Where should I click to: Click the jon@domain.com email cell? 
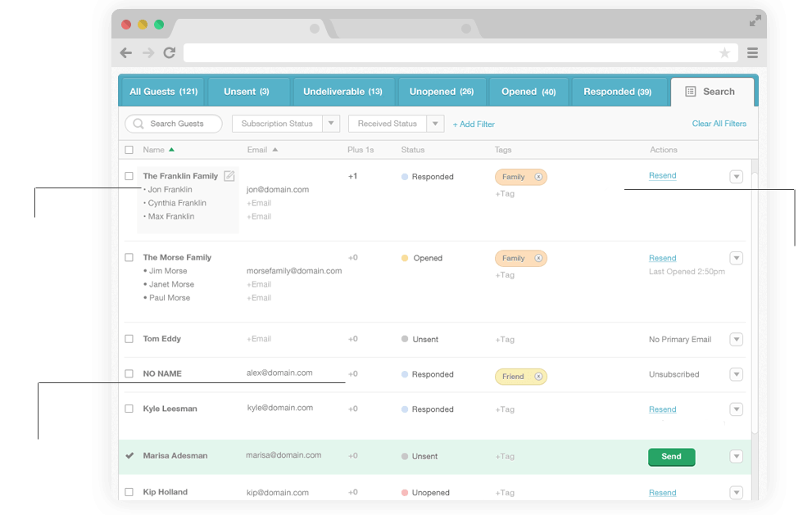point(278,189)
